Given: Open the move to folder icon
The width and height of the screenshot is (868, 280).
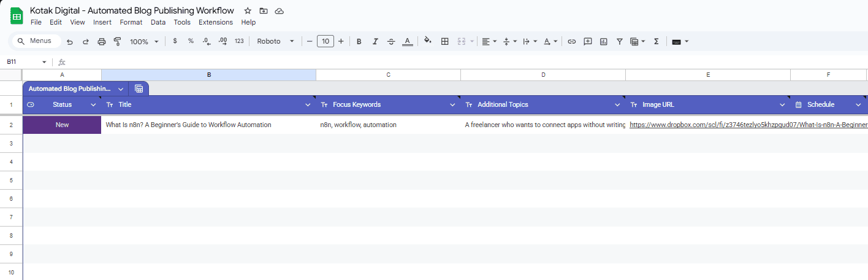Looking at the screenshot, I should click(264, 11).
